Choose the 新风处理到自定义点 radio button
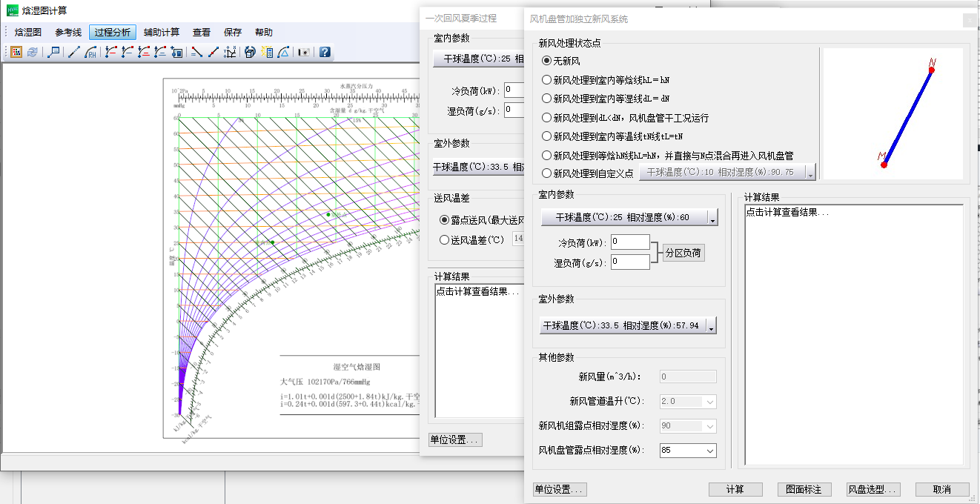The height and width of the screenshot is (504, 980). (x=547, y=173)
